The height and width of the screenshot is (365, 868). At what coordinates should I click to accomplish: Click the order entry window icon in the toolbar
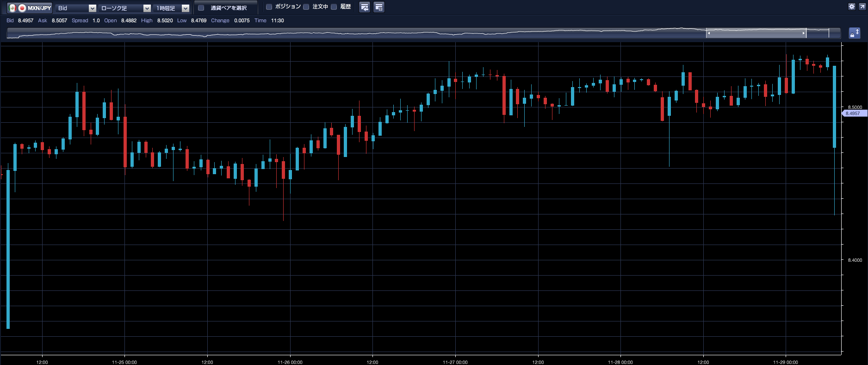[x=365, y=7]
